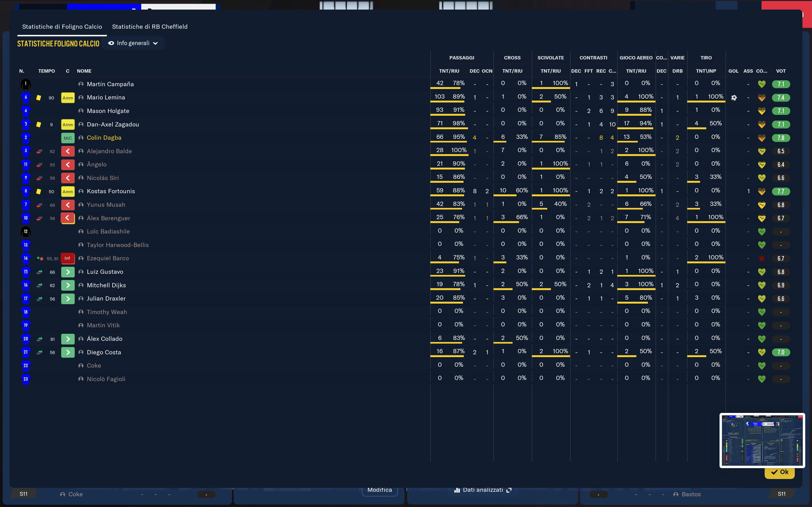Click Ezequiel Barco's red Inf status badge
This screenshot has width=812, height=507.
(x=67, y=258)
